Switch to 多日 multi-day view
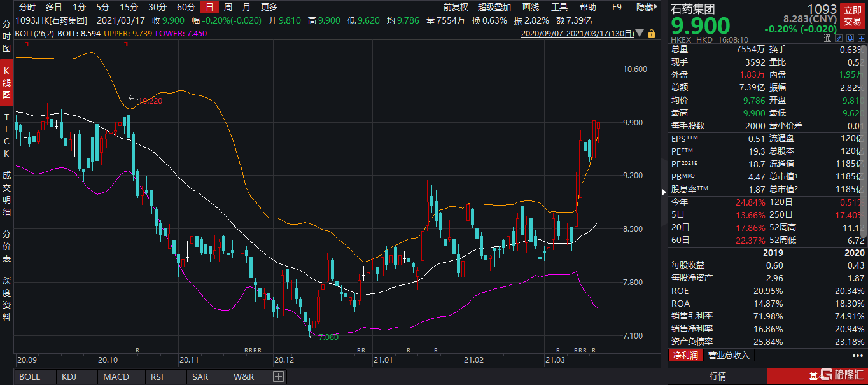This screenshot has width=868, height=385. click(x=53, y=7)
